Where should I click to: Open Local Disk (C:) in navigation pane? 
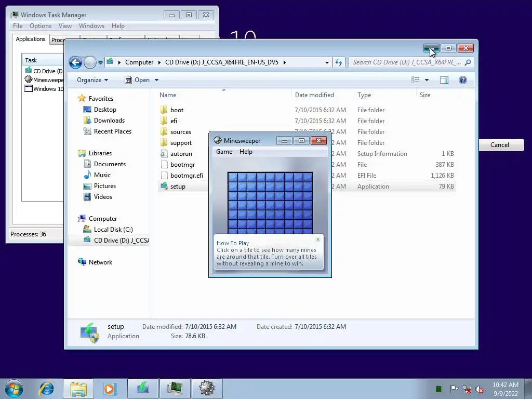(x=113, y=229)
